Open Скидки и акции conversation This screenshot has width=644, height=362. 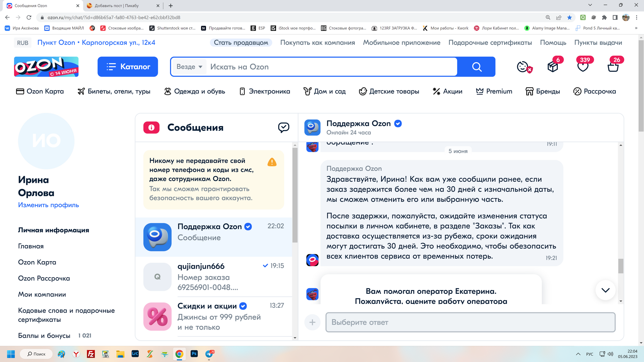[214, 316]
